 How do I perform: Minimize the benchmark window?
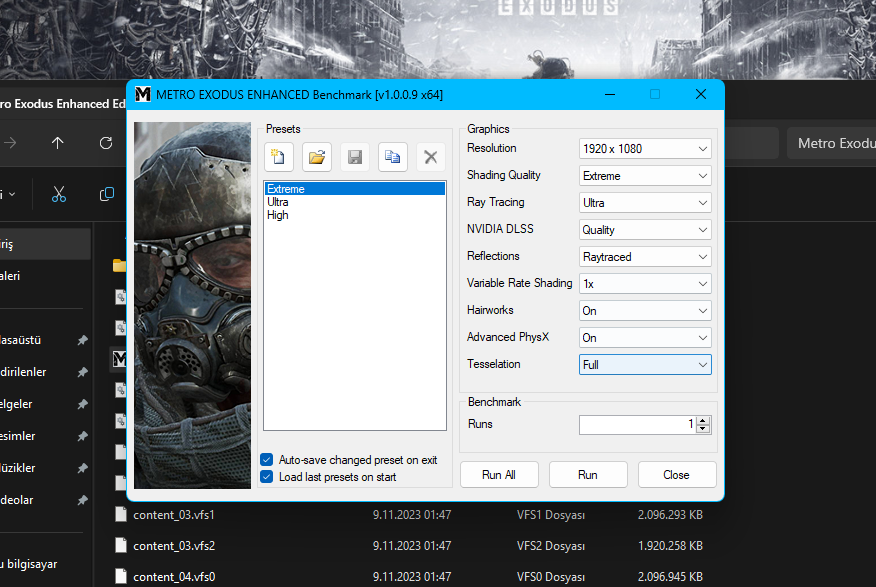(610, 94)
